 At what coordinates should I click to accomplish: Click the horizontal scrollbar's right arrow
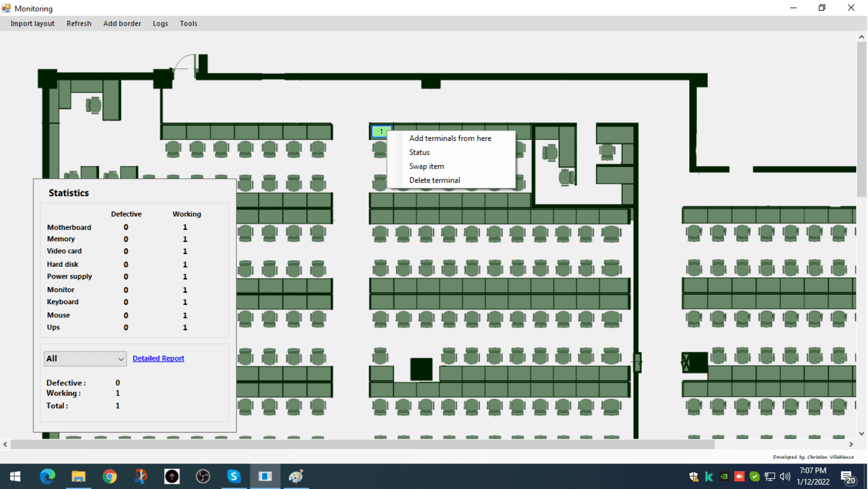tap(850, 444)
